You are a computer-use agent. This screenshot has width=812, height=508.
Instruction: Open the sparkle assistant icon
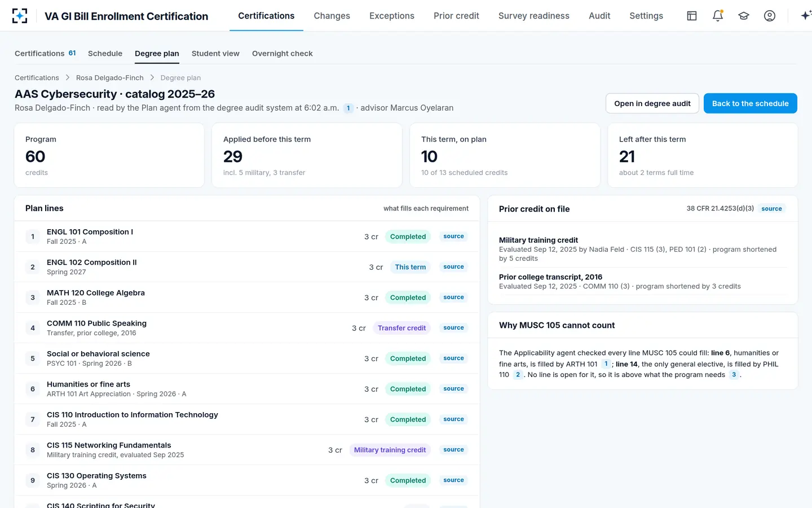coord(806,16)
